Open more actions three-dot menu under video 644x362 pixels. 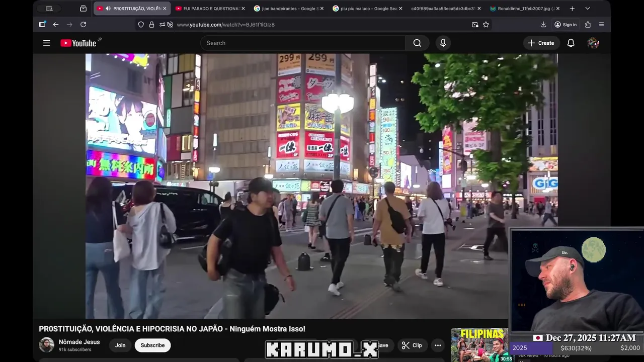point(438,345)
